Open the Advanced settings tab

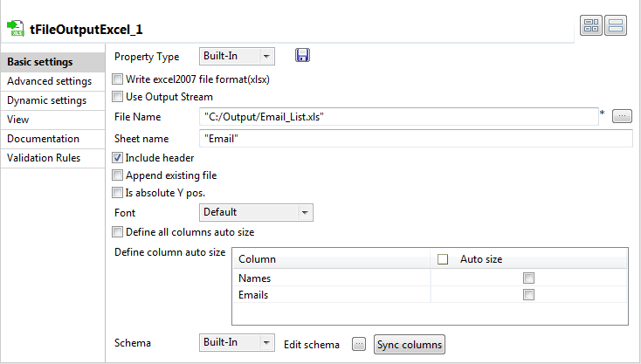49,81
